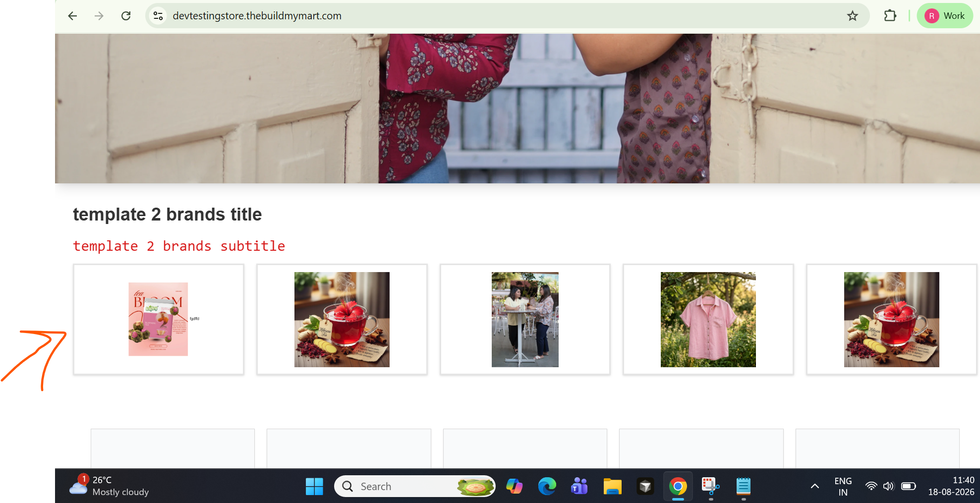Viewport: 980px width, 503px height.
Task: Open the black cube app on the taskbar
Action: [x=645, y=486]
